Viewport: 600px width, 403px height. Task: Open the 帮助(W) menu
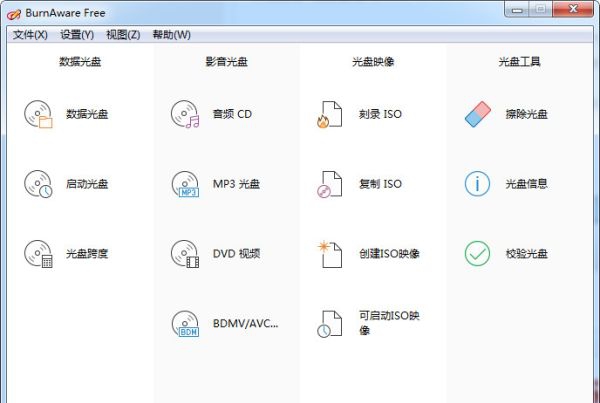[x=171, y=35]
